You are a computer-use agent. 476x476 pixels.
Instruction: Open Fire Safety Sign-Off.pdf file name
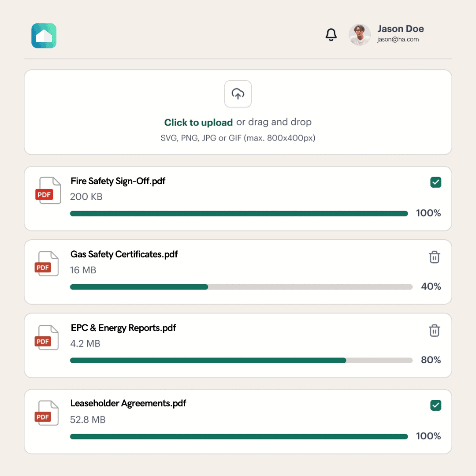click(x=118, y=181)
